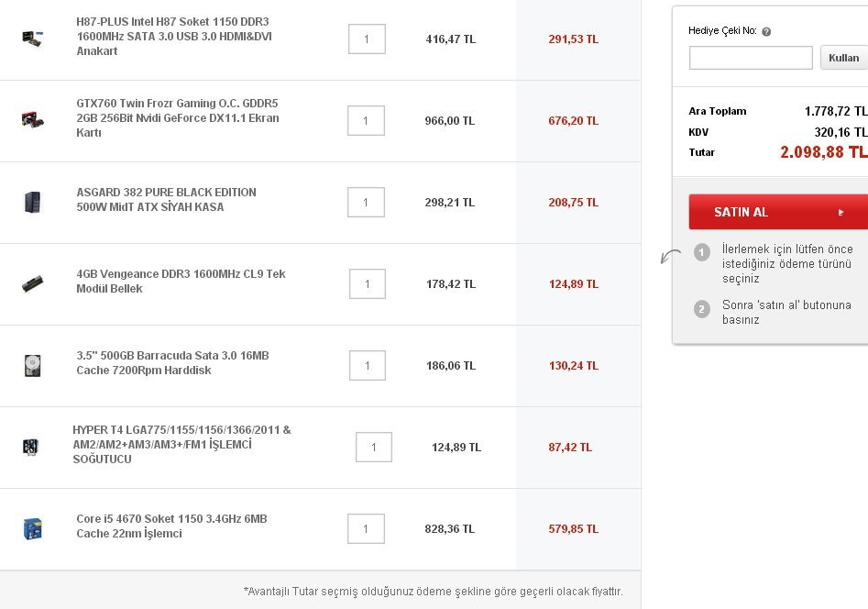The height and width of the screenshot is (609, 868).
Task: Click the ASGARD 382 case thumbnail
Action: (32, 202)
